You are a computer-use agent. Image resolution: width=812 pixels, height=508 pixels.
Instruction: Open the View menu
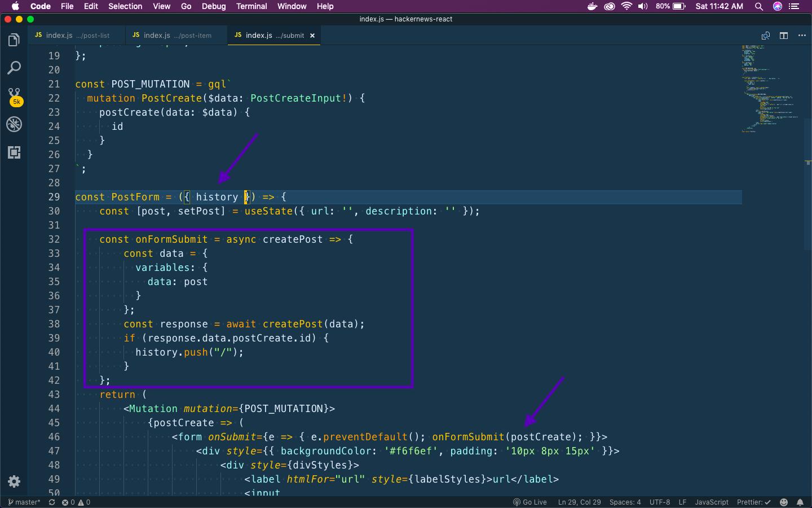point(161,6)
